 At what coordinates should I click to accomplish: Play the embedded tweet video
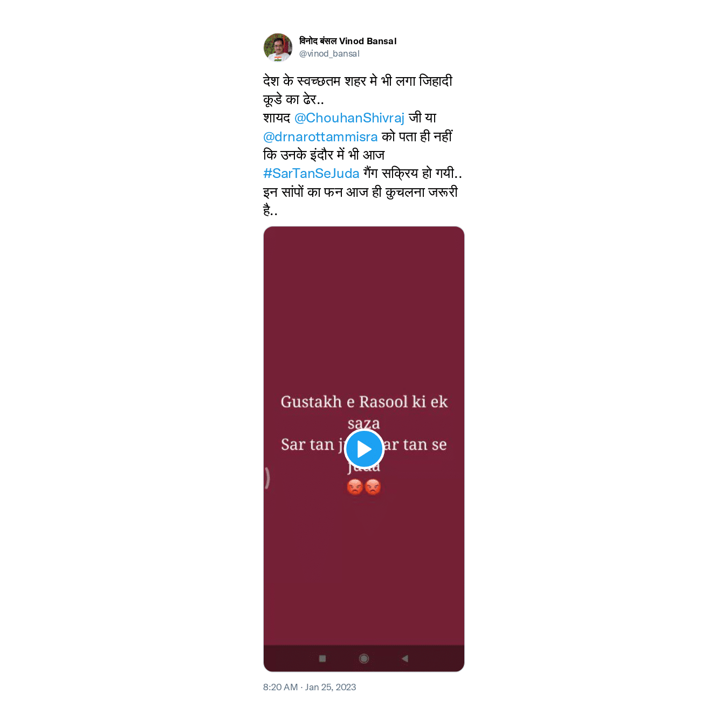(x=364, y=449)
